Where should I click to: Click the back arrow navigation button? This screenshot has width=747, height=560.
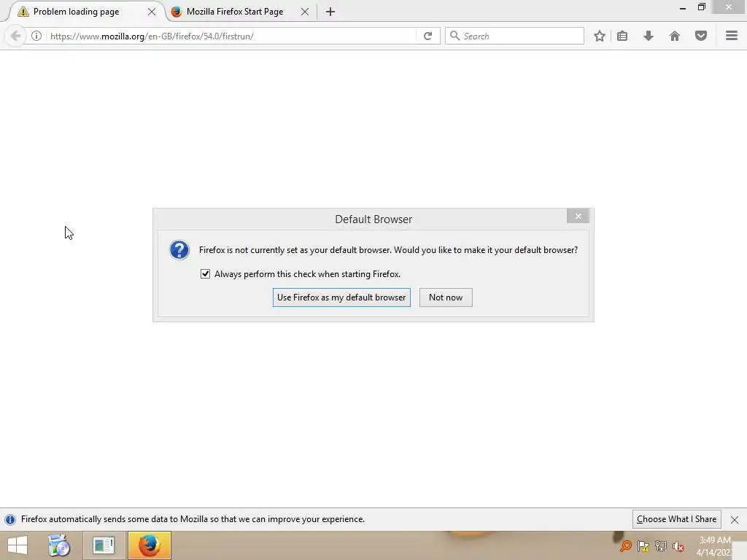point(15,36)
